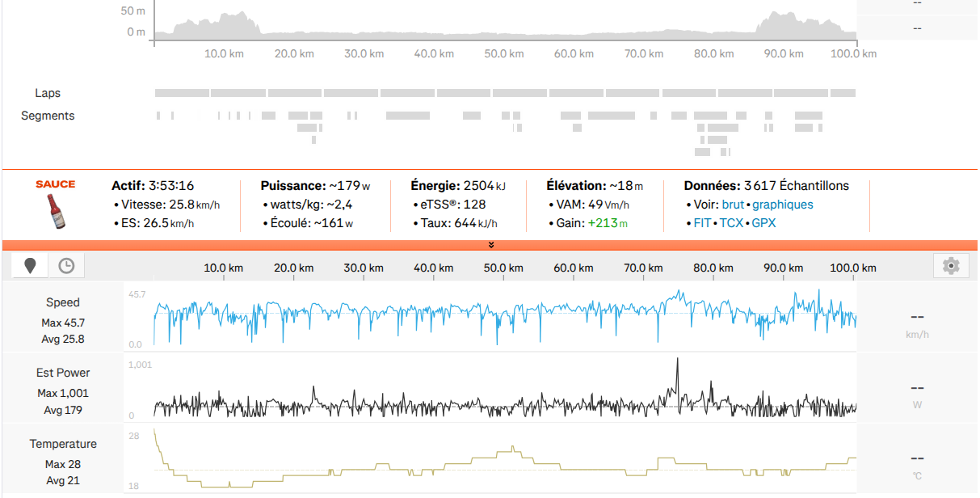Click 'Vitesse: 25.8 km/h' value
The image size is (980, 498).
point(170,205)
